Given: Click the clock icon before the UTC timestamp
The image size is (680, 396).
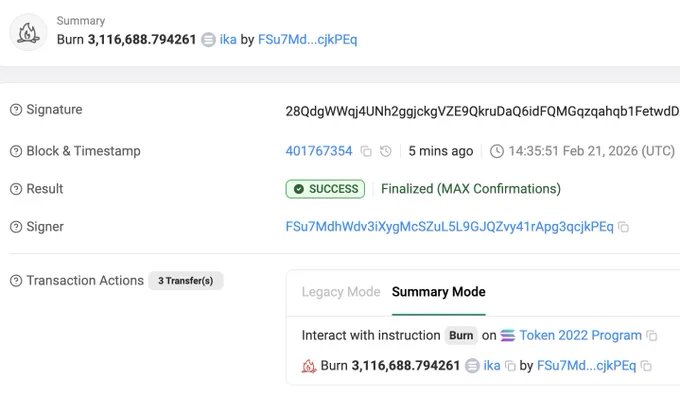Looking at the screenshot, I should click(x=497, y=151).
